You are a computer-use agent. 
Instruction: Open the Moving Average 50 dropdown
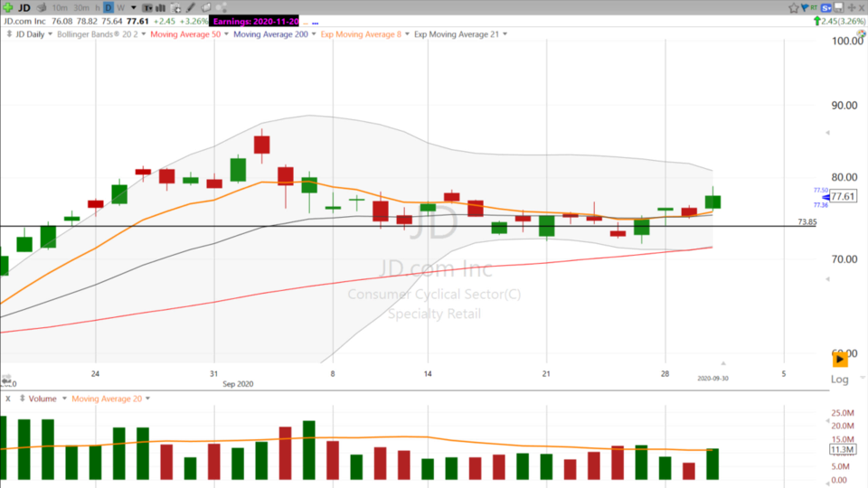click(x=226, y=34)
